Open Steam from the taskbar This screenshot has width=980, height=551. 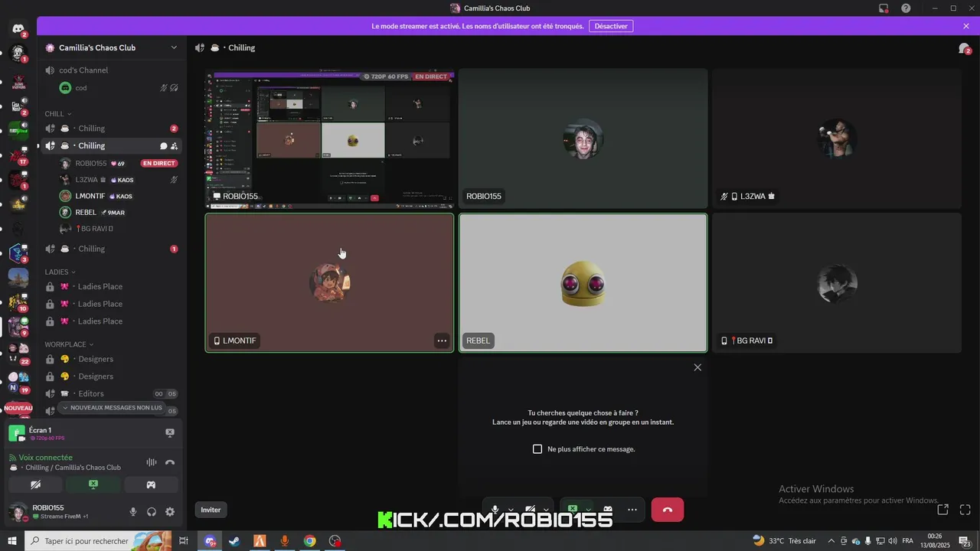click(234, 541)
